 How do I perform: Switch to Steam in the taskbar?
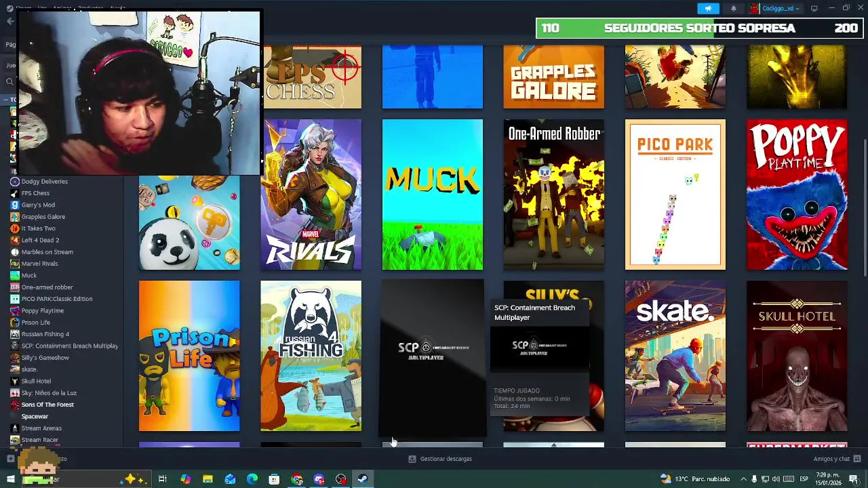pos(363,479)
